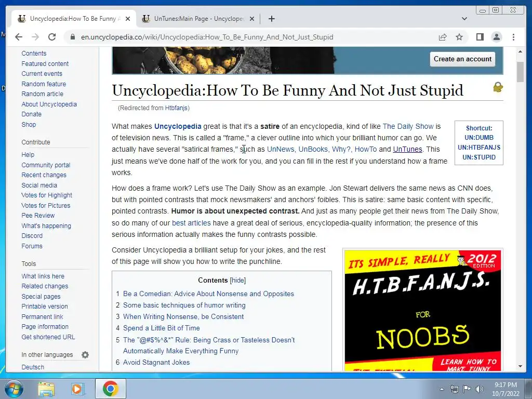The image size is (532, 399).
Task: Close the How To Be Funny tab
Action: (128, 19)
